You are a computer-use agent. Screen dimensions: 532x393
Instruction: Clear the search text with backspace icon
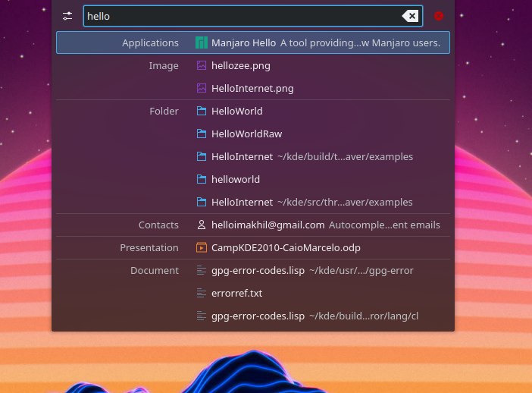(410, 16)
